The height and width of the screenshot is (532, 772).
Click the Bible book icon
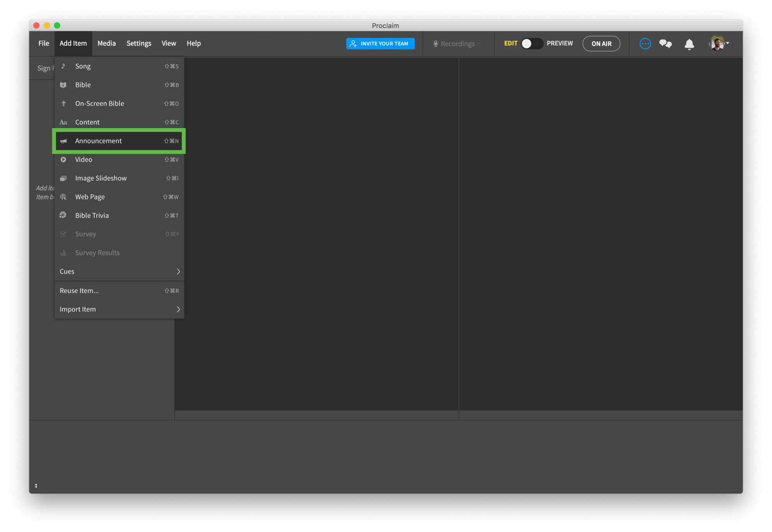click(63, 85)
